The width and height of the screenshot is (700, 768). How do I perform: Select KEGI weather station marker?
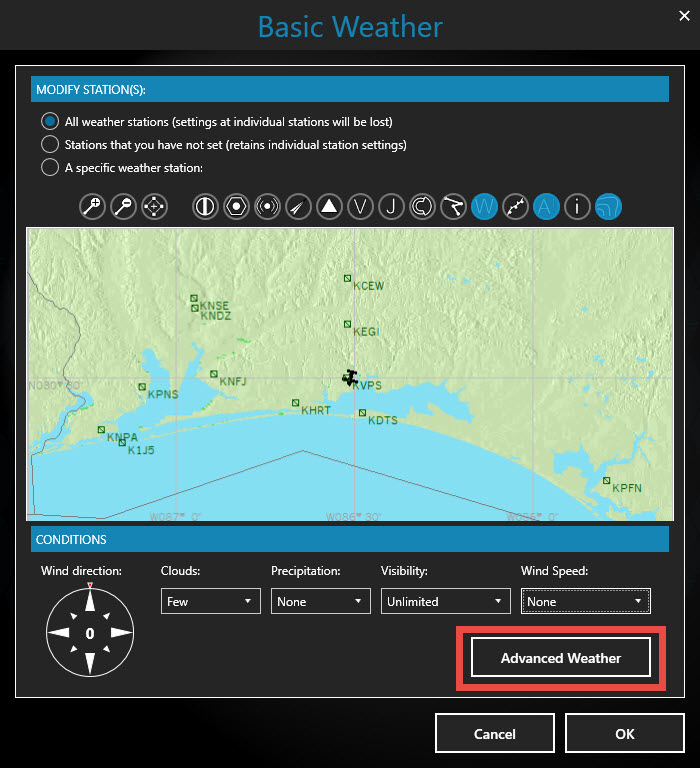347,324
